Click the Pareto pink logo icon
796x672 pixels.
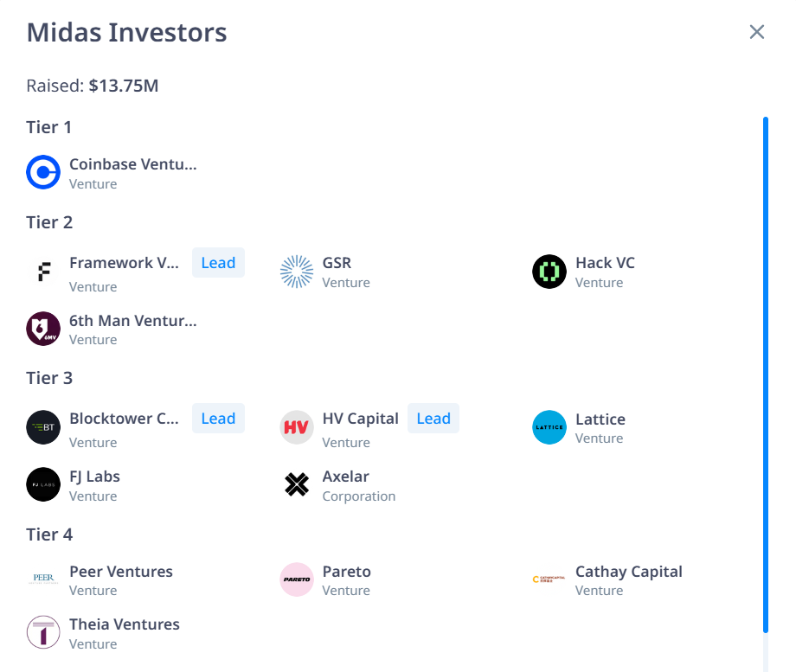click(x=297, y=579)
